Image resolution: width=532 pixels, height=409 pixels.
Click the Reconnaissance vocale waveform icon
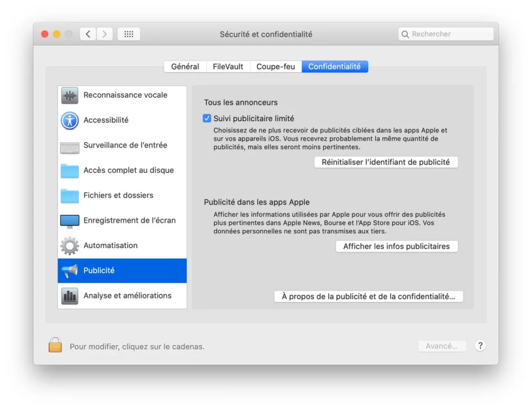70,96
